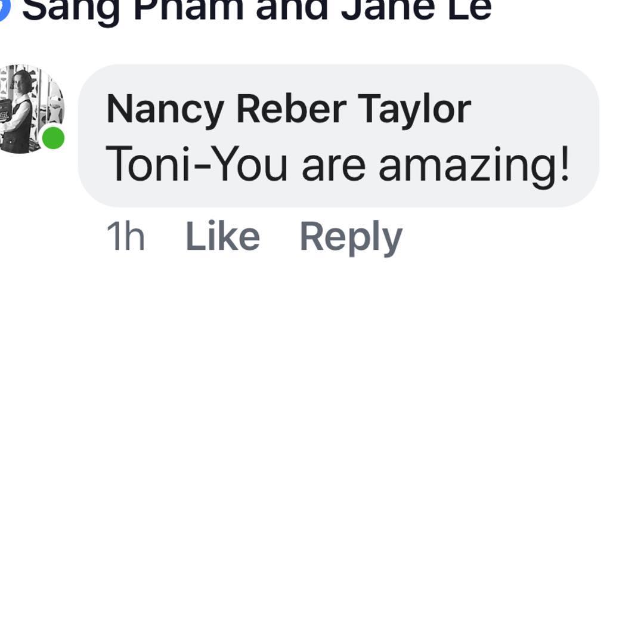Like Nancy Reber Taylor's comment
The image size is (644, 644).
(222, 237)
